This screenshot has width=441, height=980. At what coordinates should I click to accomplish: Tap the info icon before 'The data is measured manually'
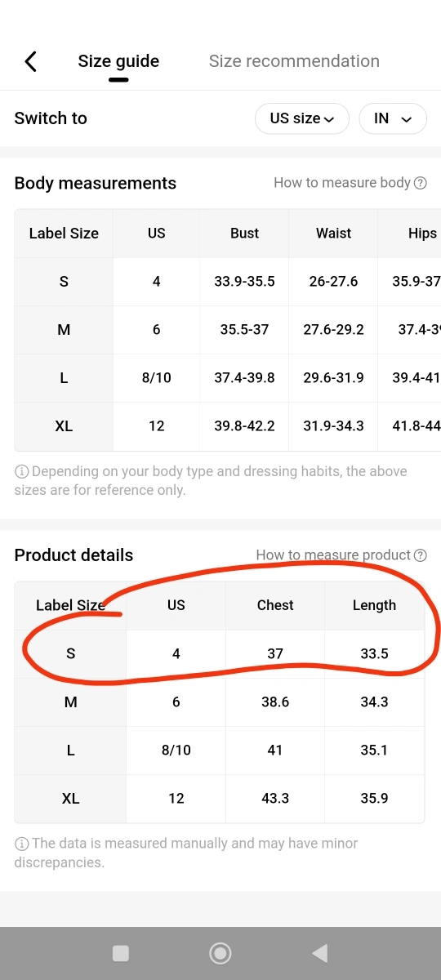(x=21, y=844)
